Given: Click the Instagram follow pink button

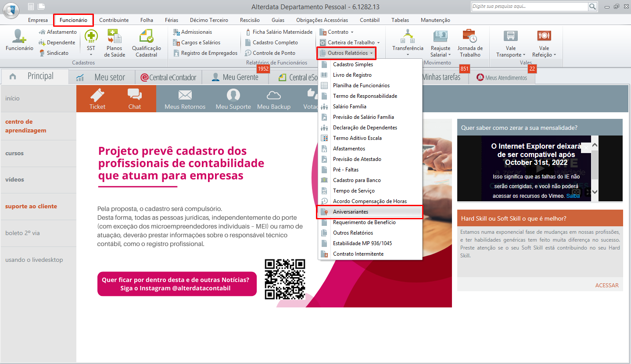Looking at the screenshot, I should pos(177,284).
